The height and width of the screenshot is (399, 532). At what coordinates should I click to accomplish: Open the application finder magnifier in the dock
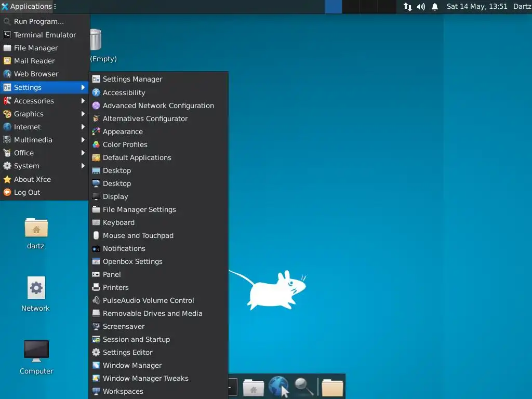coord(303,387)
